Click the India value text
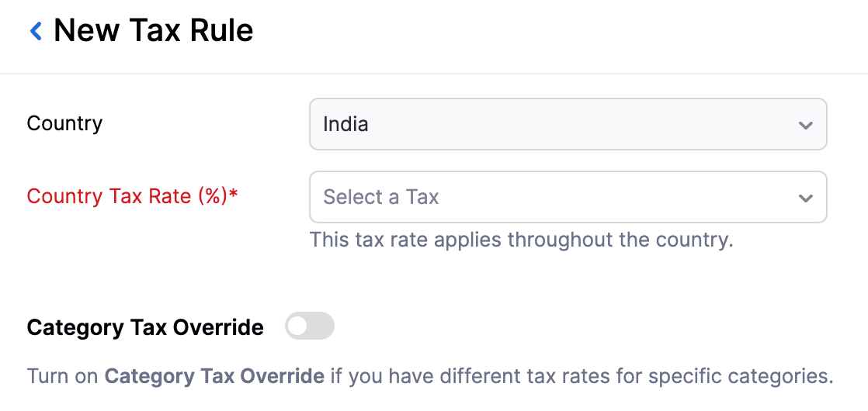Screen dimensions: 868x411 point(345,124)
